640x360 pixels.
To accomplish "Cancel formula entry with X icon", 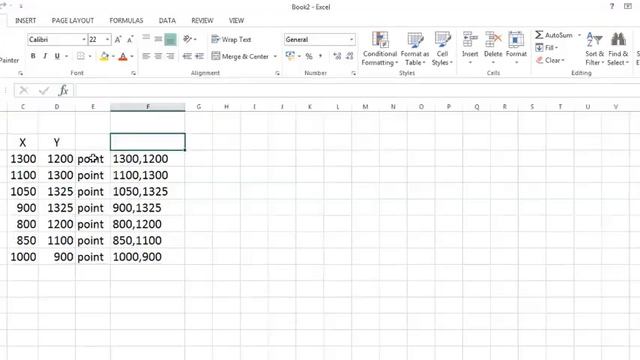I will (24, 90).
